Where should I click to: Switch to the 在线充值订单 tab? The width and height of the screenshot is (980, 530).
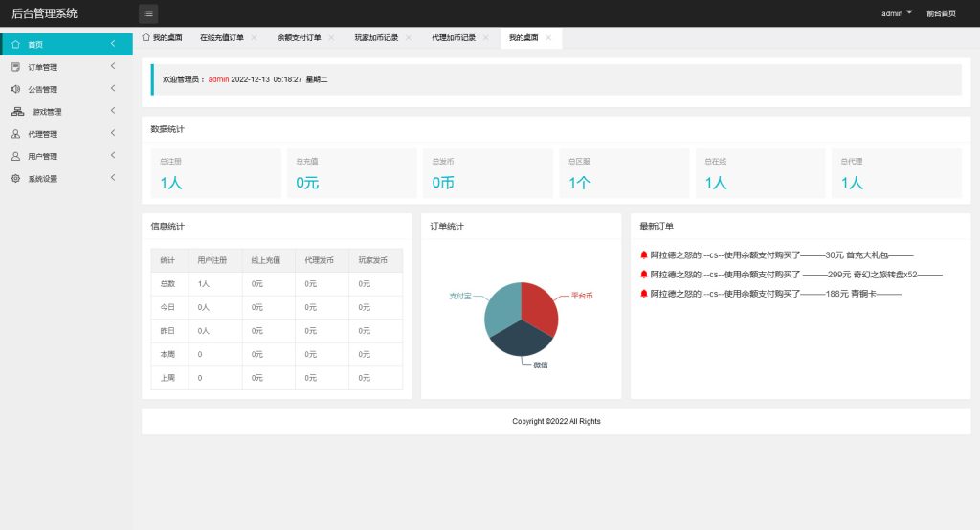pyautogui.click(x=221, y=38)
